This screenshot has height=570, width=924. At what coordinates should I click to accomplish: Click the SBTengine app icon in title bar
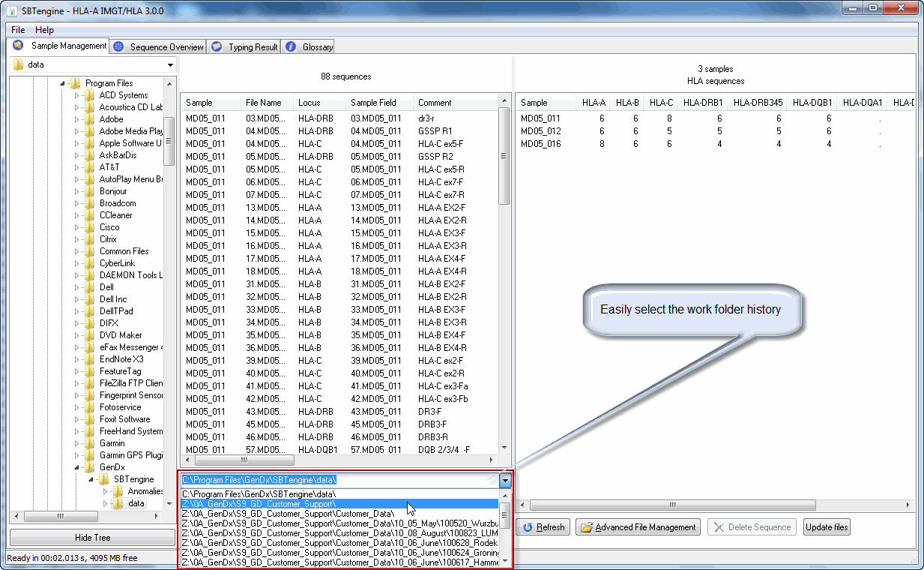coord(13,11)
